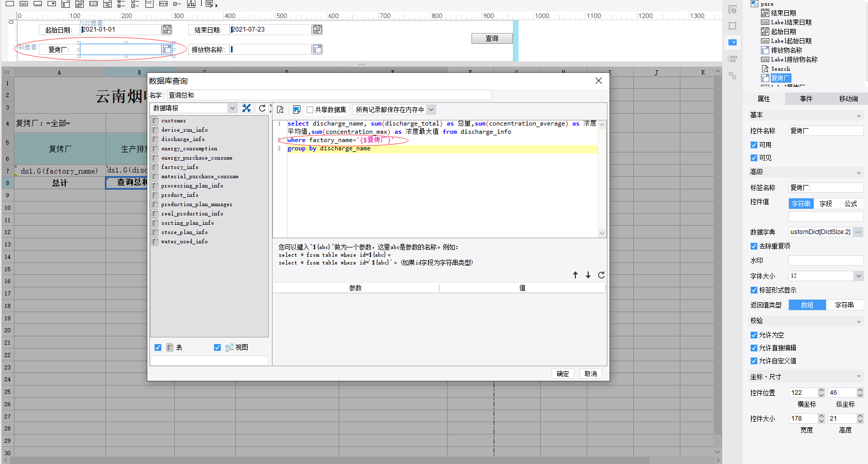Open the float element panel icon
Viewport: 868px width, 464px height.
coord(733,26)
